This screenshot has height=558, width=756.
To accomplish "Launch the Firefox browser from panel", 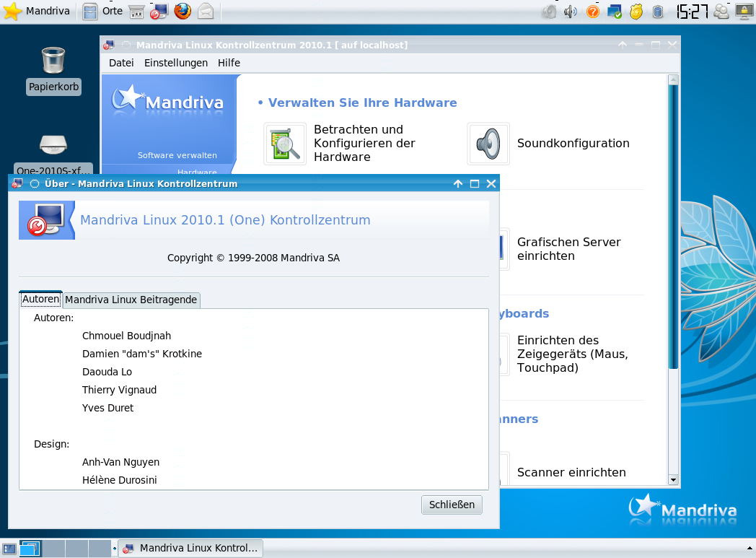I will click(x=183, y=12).
